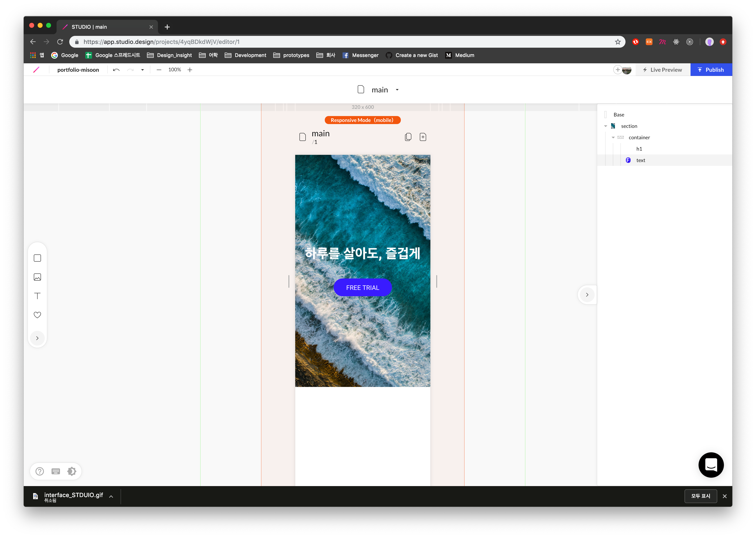Click the 100% zoom value
Screen dimensions: 756x538
(x=174, y=70)
